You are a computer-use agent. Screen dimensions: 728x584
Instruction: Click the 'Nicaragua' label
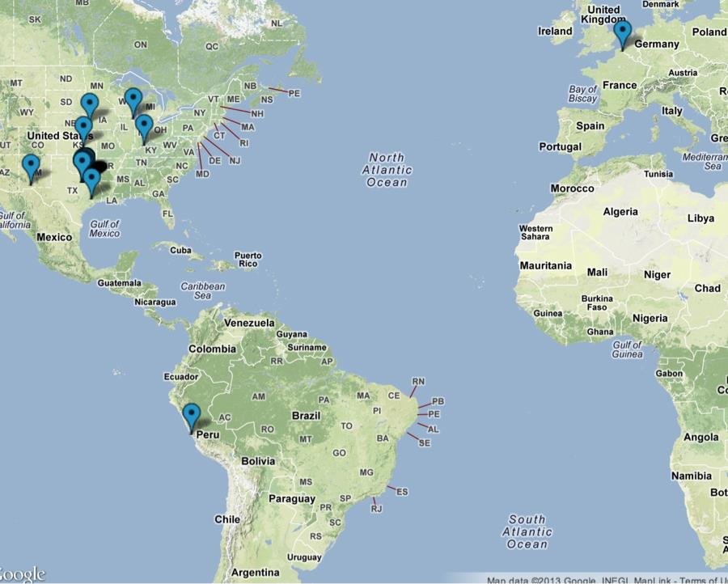(155, 303)
